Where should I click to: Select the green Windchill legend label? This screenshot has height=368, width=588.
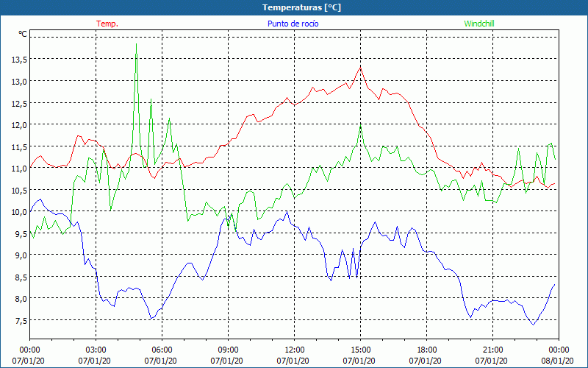pos(479,24)
